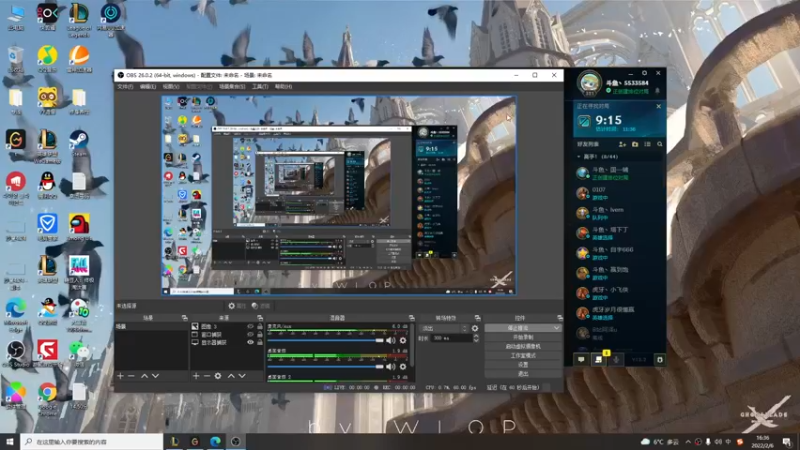This screenshot has height=450, width=800.
Task: Click the Windows taskbar search box
Action: click(92, 442)
